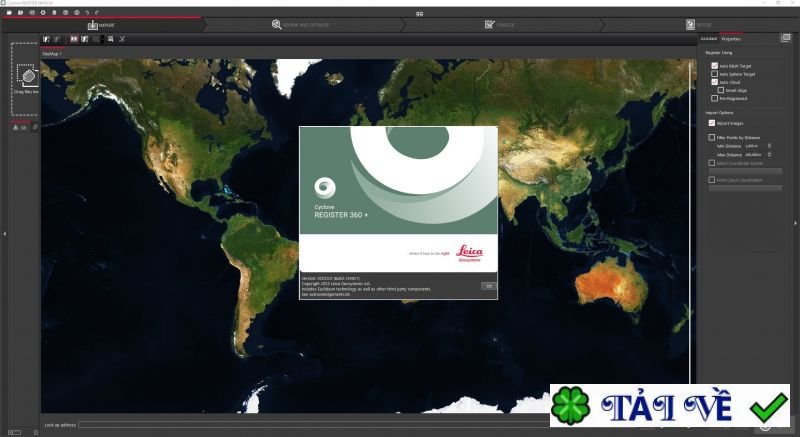Screen dimensions: 800x437
Task: Click the Register Using heading
Action: [x=718, y=53]
